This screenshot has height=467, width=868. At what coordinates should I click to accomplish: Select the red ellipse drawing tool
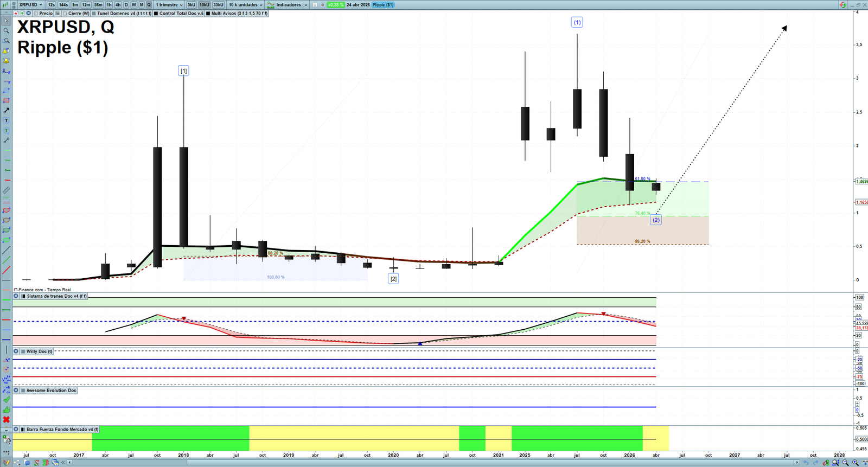point(6,210)
